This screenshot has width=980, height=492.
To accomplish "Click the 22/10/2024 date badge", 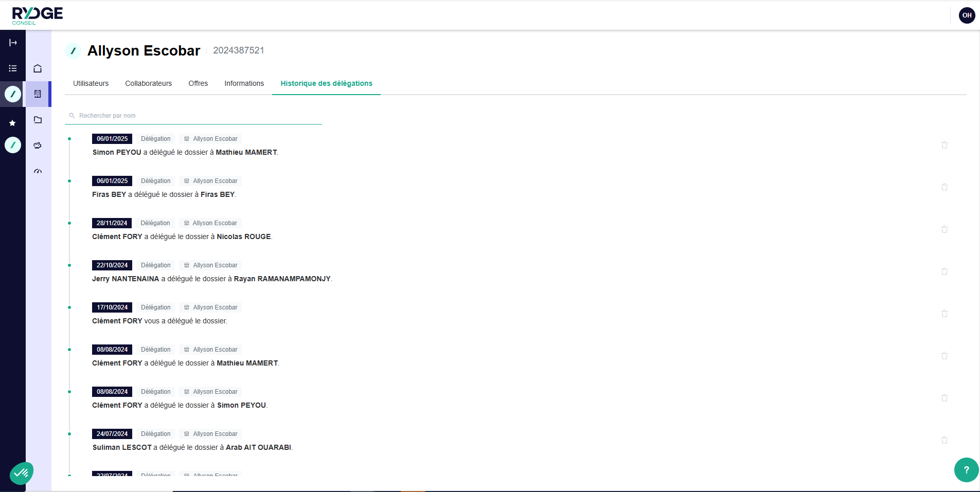I will pyautogui.click(x=112, y=265).
